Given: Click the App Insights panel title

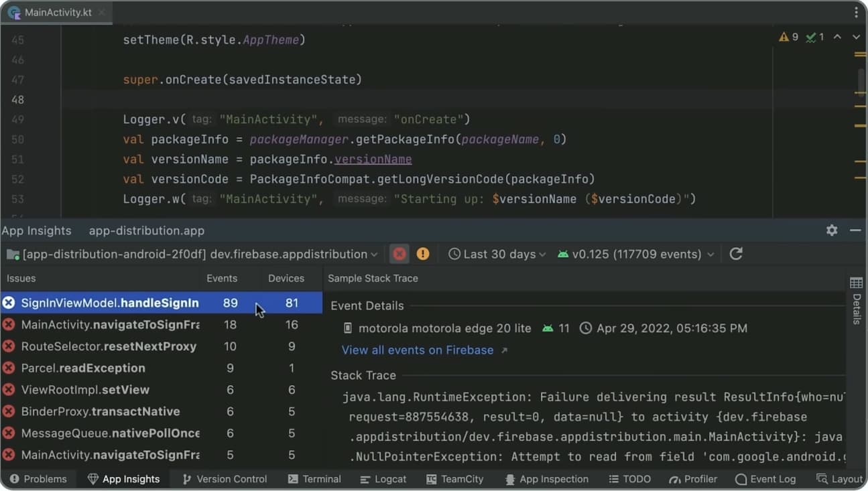Looking at the screenshot, I should pyautogui.click(x=36, y=230).
